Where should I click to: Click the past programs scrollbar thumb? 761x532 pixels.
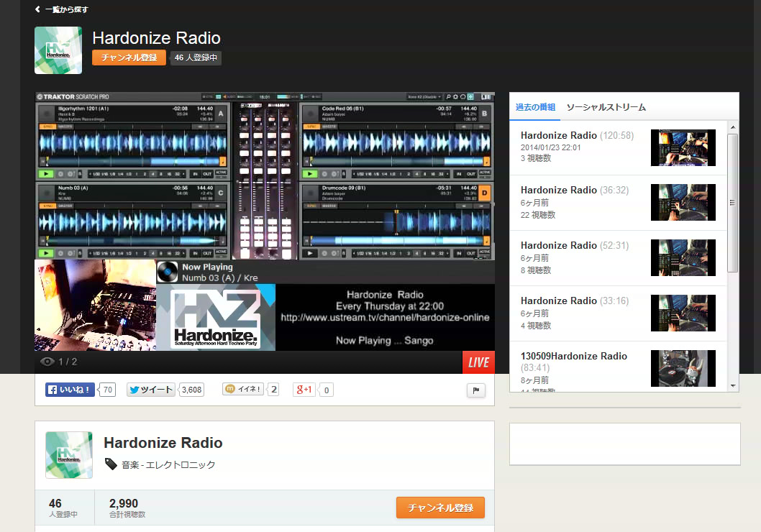click(x=733, y=203)
